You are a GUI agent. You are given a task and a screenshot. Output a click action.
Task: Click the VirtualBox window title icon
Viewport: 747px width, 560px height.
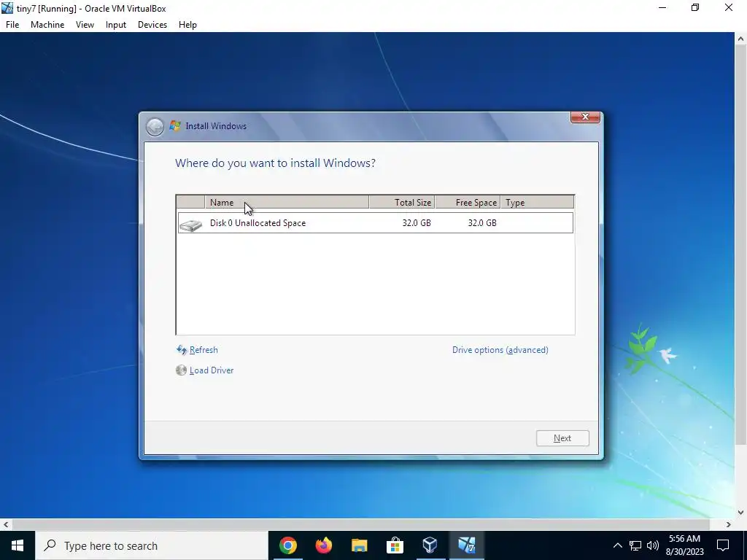pyautogui.click(x=7, y=8)
